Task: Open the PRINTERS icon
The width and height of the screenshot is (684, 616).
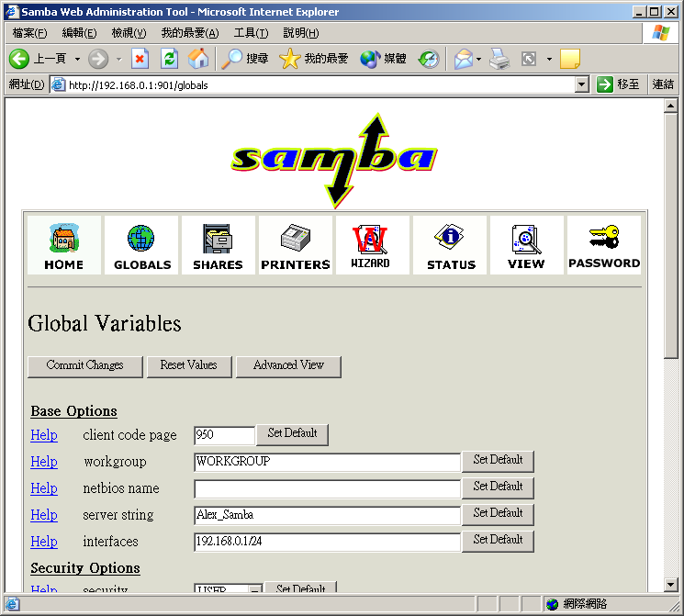Action: 296,245
